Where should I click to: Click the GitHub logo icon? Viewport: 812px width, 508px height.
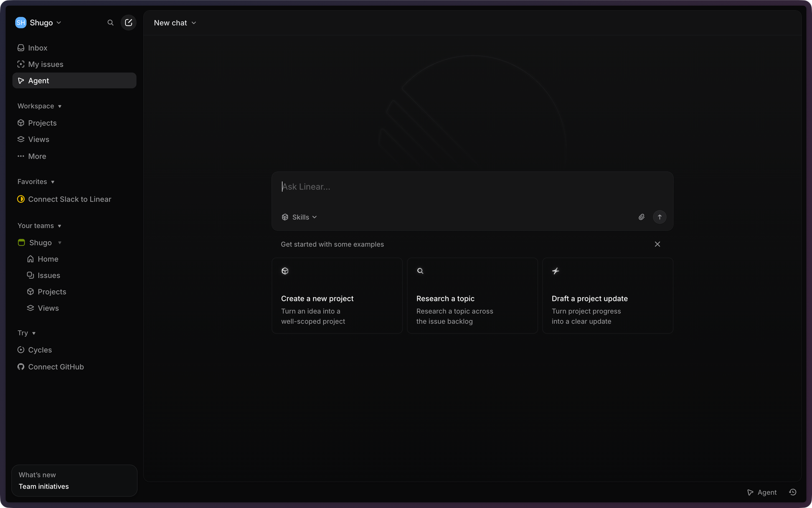click(21, 367)
